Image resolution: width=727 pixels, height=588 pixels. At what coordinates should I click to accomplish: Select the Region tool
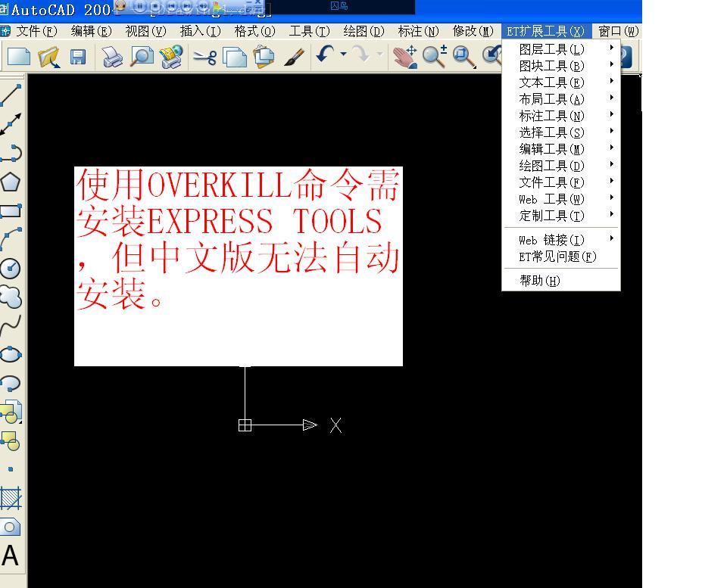tap(10, 527)
